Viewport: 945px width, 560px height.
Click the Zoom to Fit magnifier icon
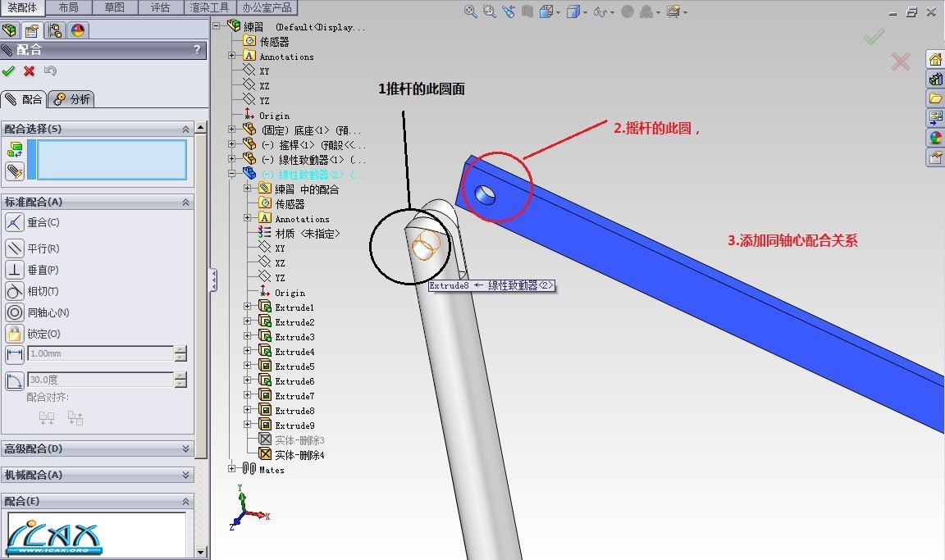[x=471, y=11]
